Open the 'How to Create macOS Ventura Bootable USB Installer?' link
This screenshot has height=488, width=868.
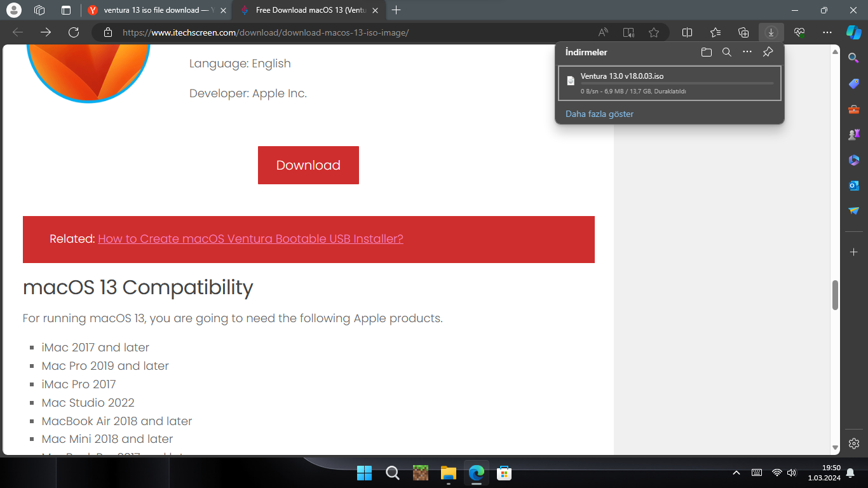pos(250,239)
